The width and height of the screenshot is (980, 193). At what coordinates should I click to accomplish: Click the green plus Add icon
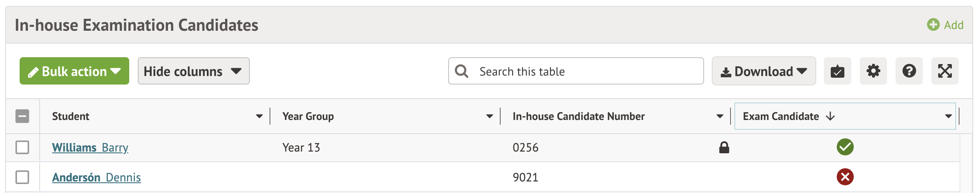933,25
